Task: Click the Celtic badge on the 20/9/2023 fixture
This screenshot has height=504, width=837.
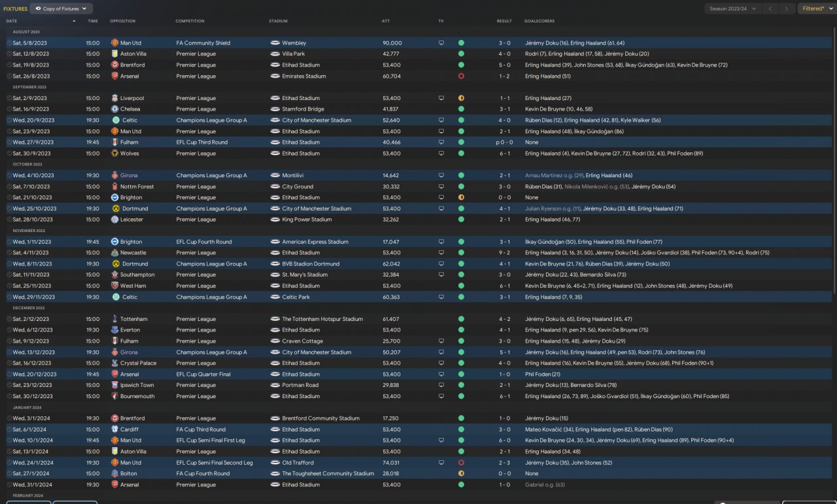Action: tap(116, 120)
